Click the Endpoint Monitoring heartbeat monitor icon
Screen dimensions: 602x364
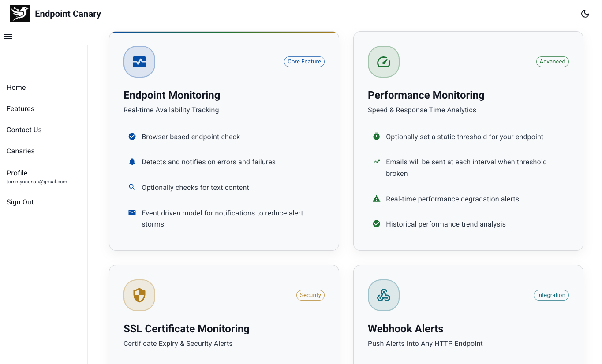click(139, 62)
